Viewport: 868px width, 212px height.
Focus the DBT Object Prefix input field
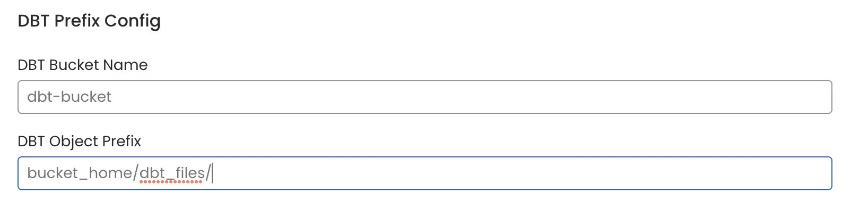[424, 173]
